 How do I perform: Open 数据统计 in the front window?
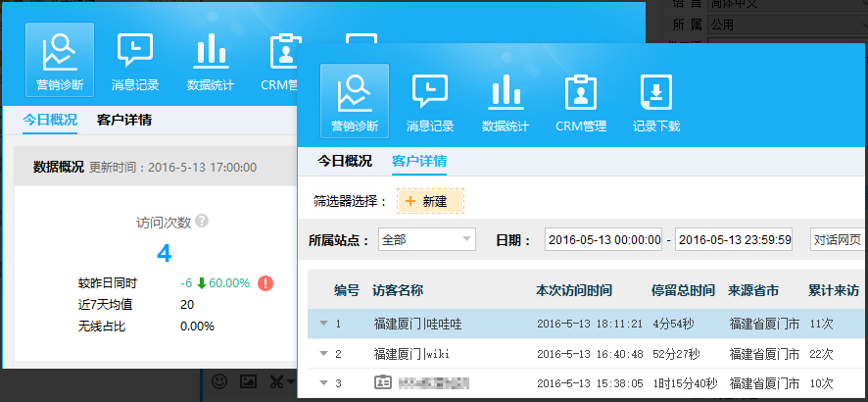coord(506,102)
